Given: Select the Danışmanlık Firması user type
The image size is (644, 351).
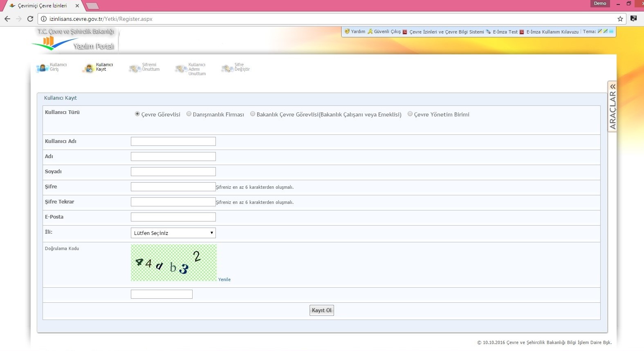Looking at the screenshot, I should pos(189,114).
